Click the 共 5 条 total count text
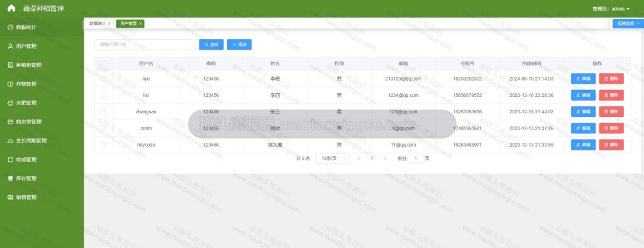This screenshot has height=248, width=644. [303, 159]
